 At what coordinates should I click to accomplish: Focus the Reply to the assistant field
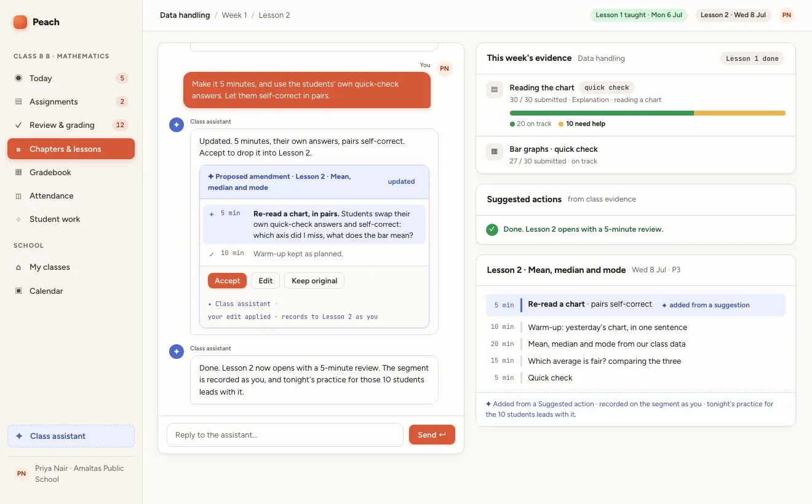285,435
